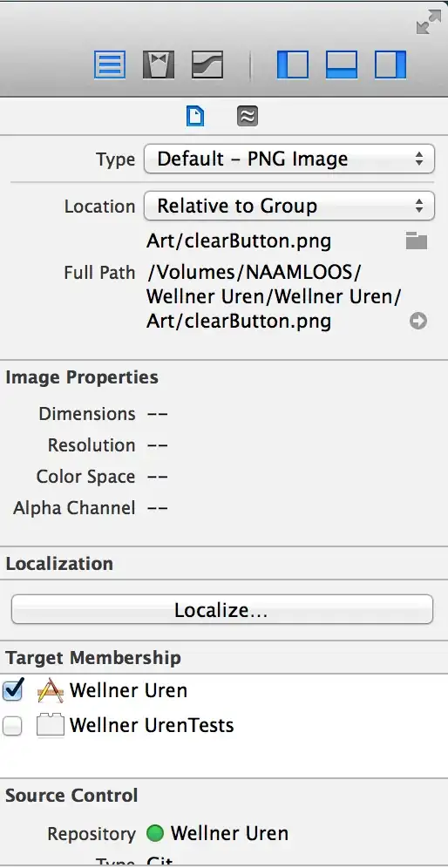
Task: Show the File inspector tab
Action: 195,116
